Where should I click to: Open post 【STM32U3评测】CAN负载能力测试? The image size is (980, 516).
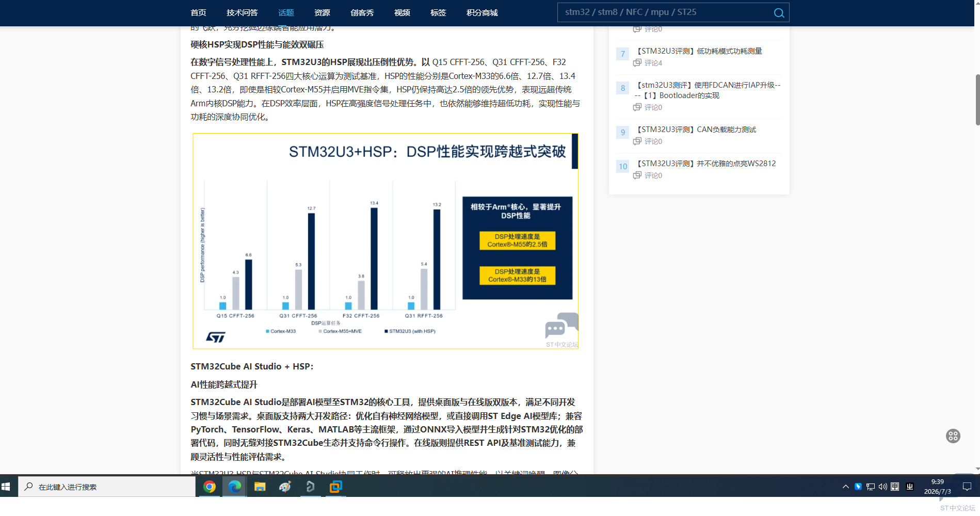click(x=695, y=130)
